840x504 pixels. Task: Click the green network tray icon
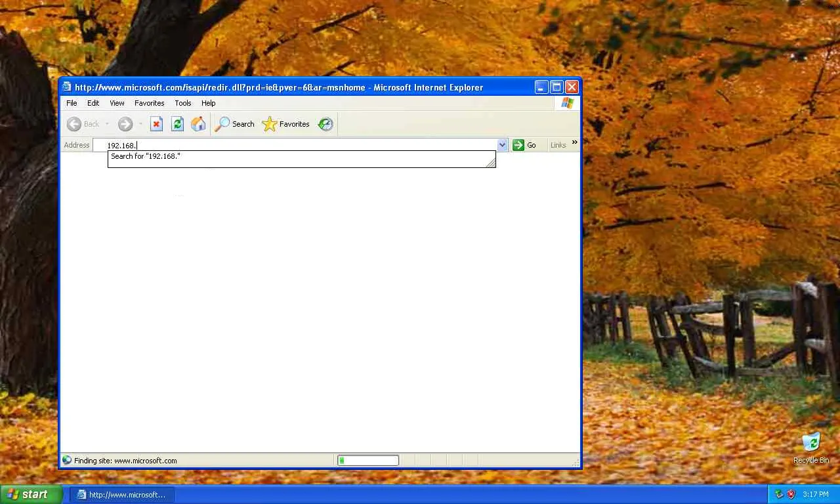[779, 494]
